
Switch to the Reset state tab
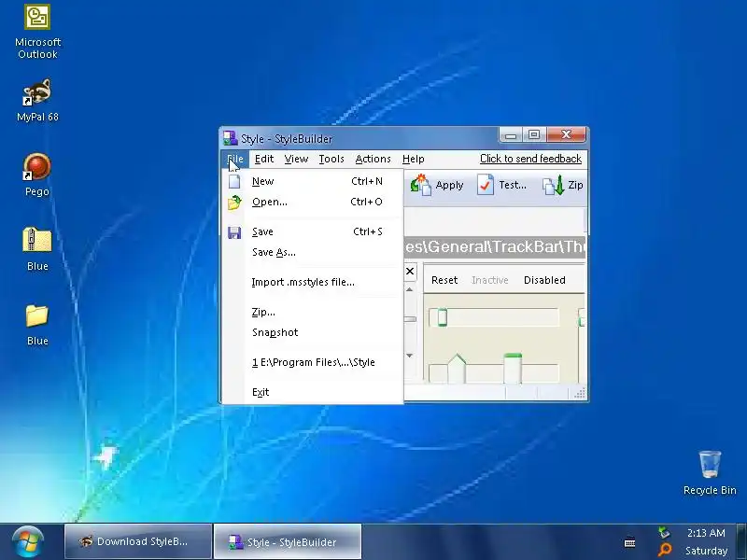[444, 280]
